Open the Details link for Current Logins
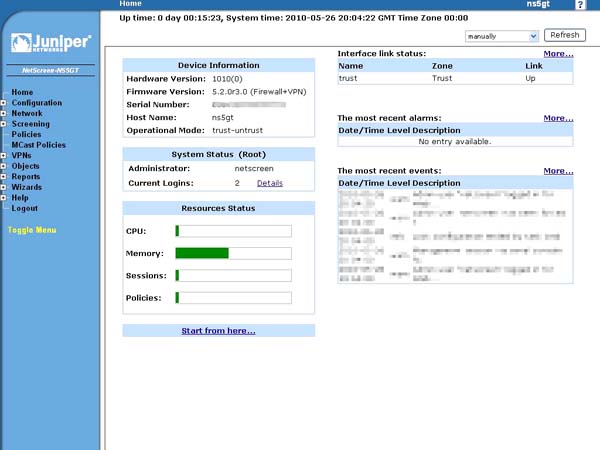 tap(270, 183)
